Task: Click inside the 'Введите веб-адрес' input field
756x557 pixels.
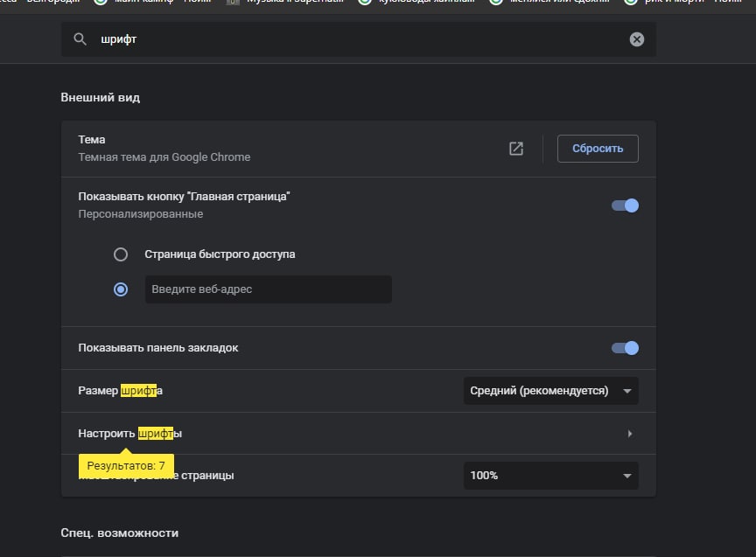Action: pyautogui.click(x=268, y=289)
